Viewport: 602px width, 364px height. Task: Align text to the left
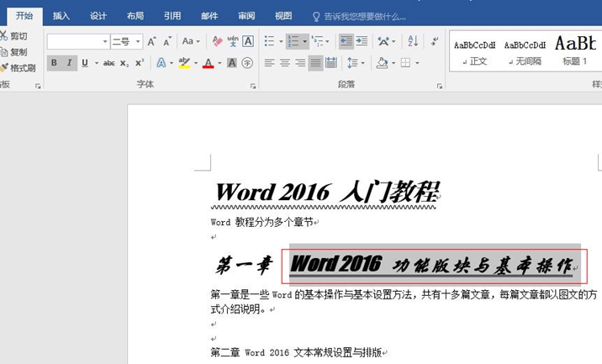click(270, 62)
